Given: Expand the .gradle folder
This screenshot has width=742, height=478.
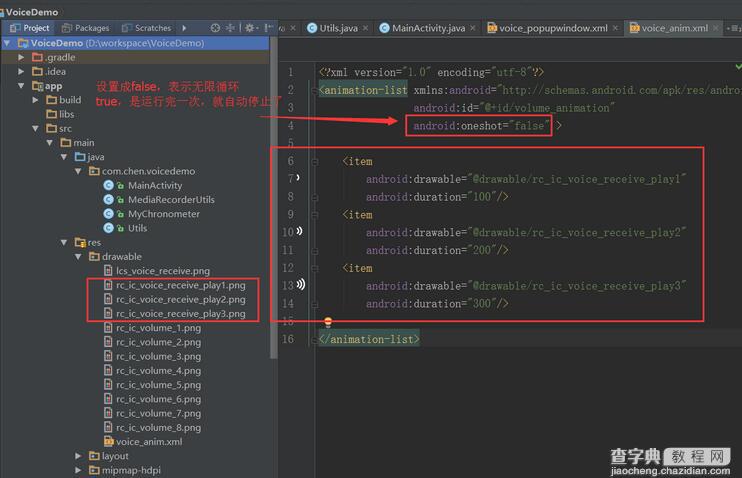Looking at the screenshot, I should [21, 57].
